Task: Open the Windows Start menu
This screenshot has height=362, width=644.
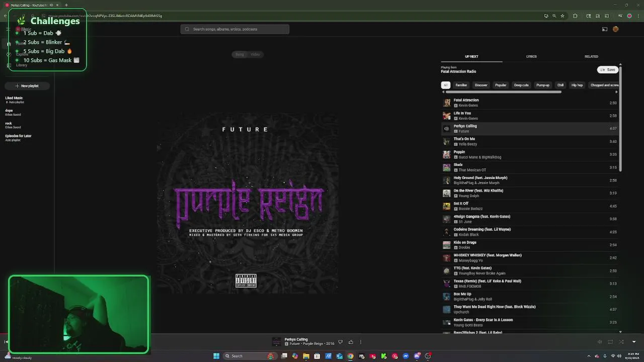Action: [x=216, y=356]
